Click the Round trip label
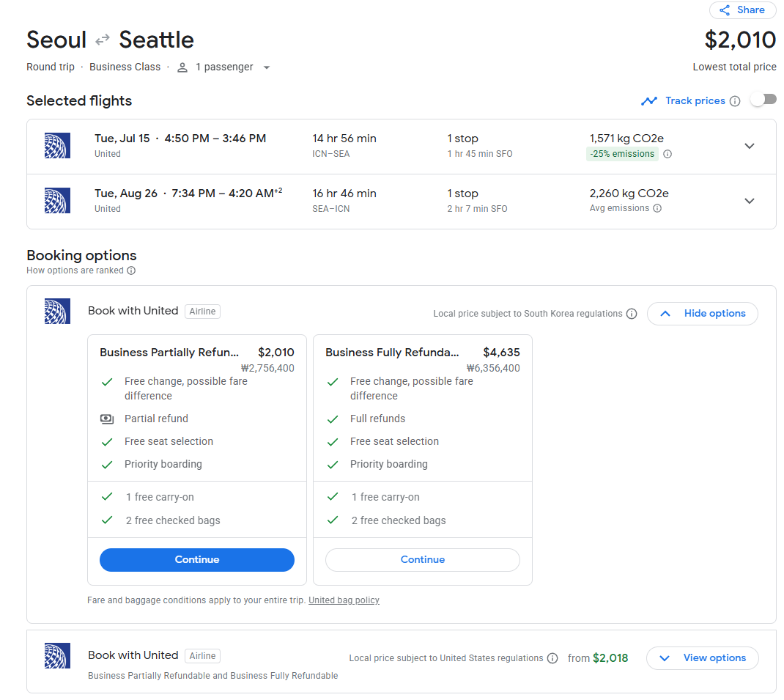 tap(51, 67)
